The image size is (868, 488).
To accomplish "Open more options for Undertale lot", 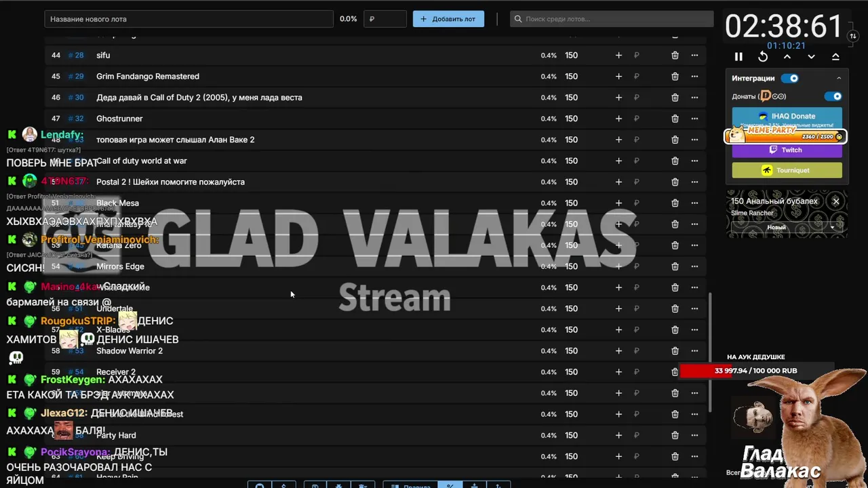I will click(x=694, y=308).
